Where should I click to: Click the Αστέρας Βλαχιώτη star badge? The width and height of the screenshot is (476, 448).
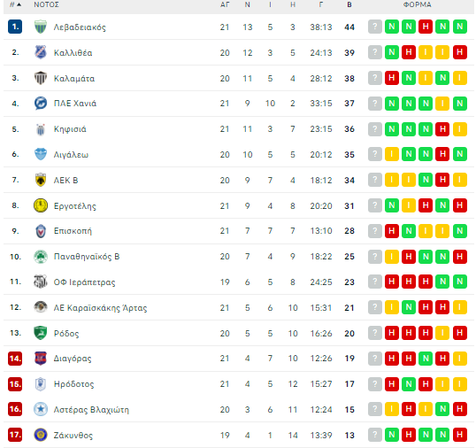pyautogui.click(x=41, y=409)
